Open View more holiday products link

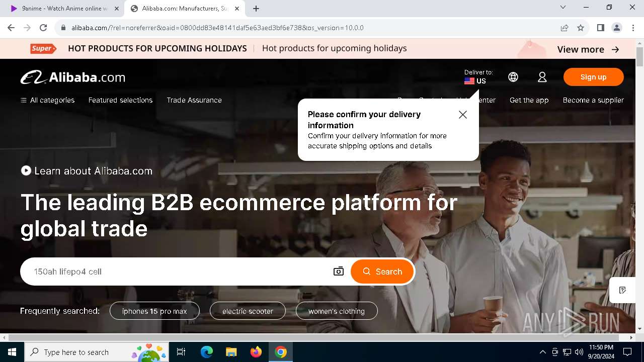coord(588,49)
